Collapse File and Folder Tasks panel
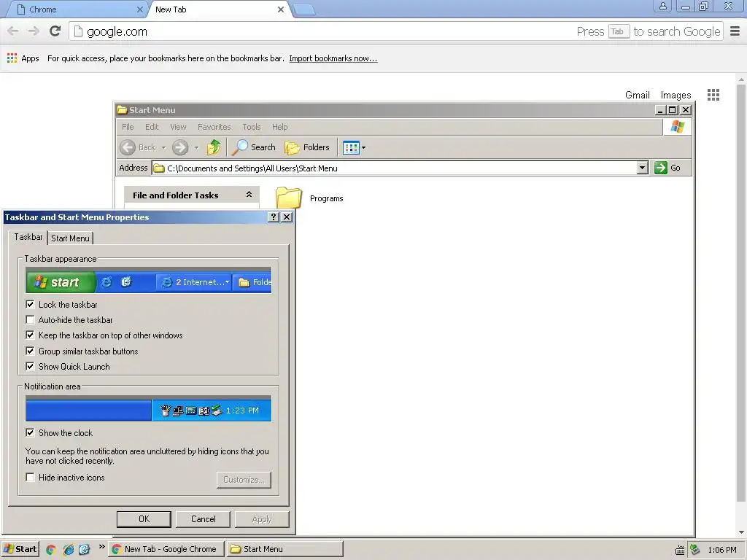747x560 pixels. pos(249,194)
